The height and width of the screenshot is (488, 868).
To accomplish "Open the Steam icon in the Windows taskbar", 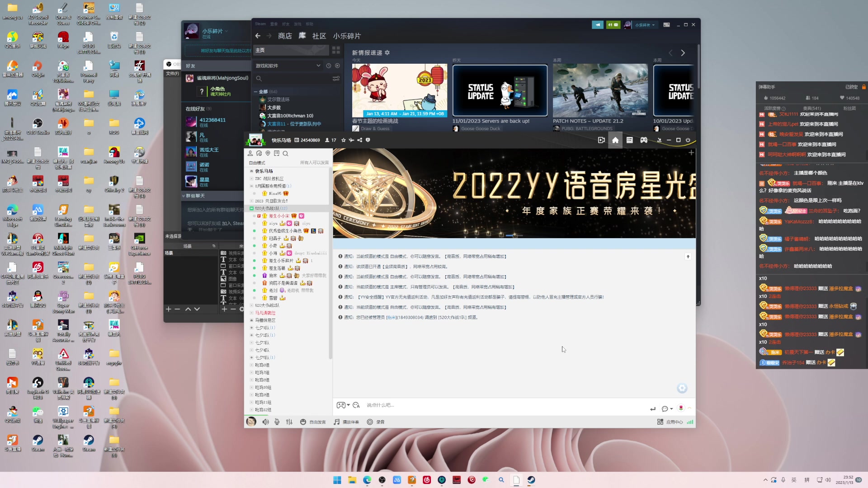I will point(531,480).
